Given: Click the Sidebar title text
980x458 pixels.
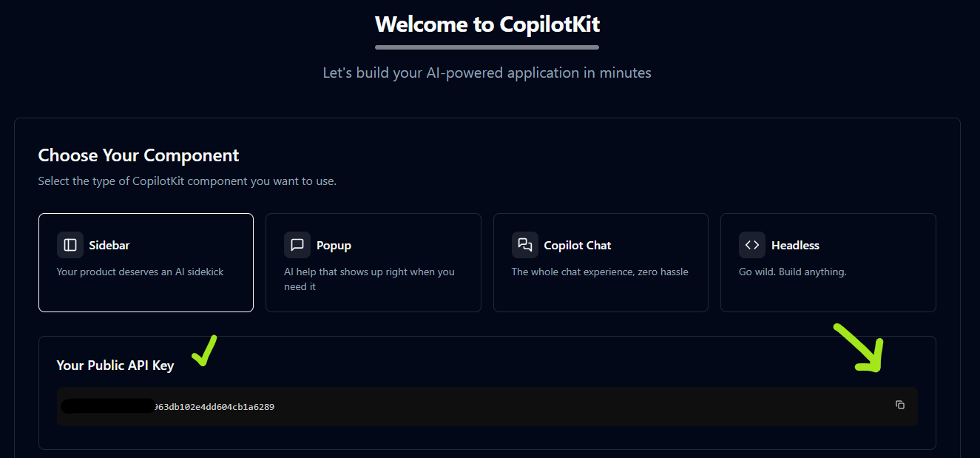Looking at the screenshot, I should [x=109, y=245].
